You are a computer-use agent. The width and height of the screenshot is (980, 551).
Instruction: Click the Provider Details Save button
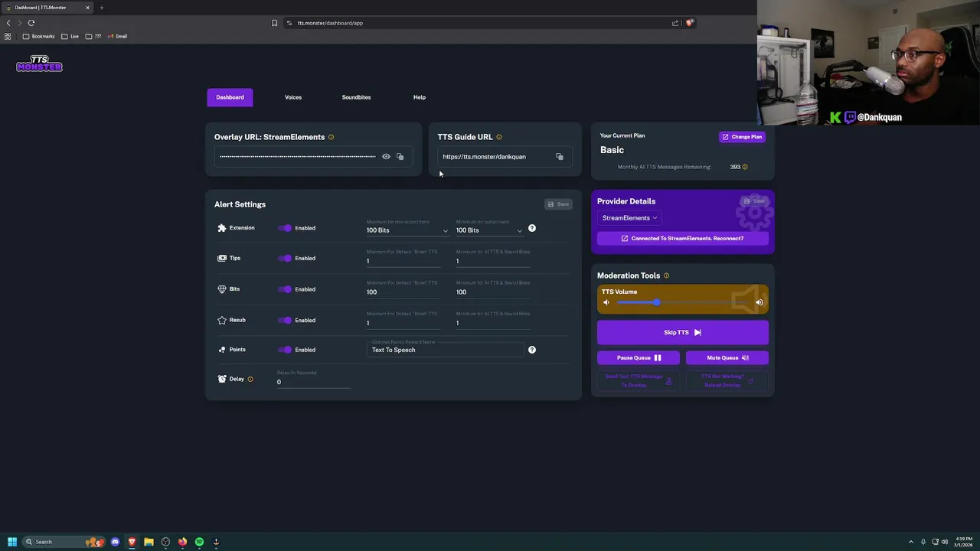coord(754,201)
